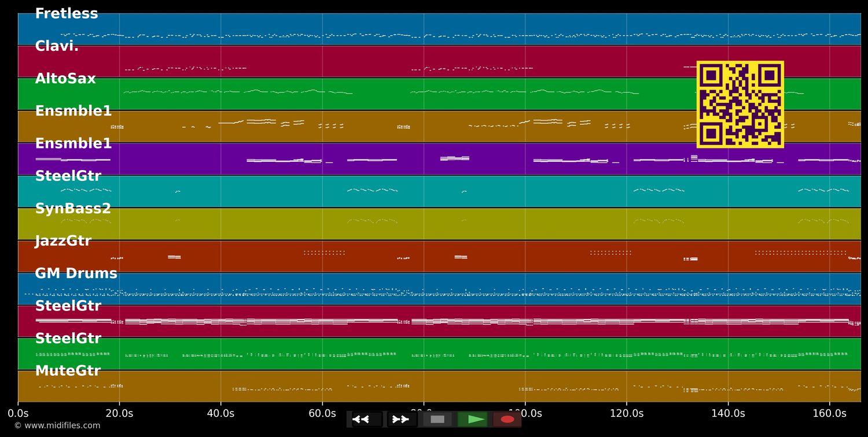Select the SynBass2 track label
The image size is (868, 437).
pos(73,209)
